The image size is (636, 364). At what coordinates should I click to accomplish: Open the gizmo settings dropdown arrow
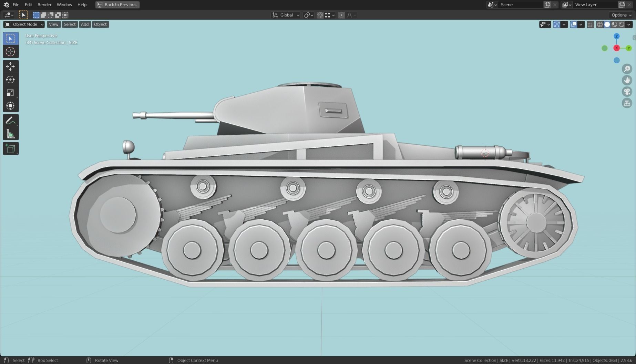[564, 24]
